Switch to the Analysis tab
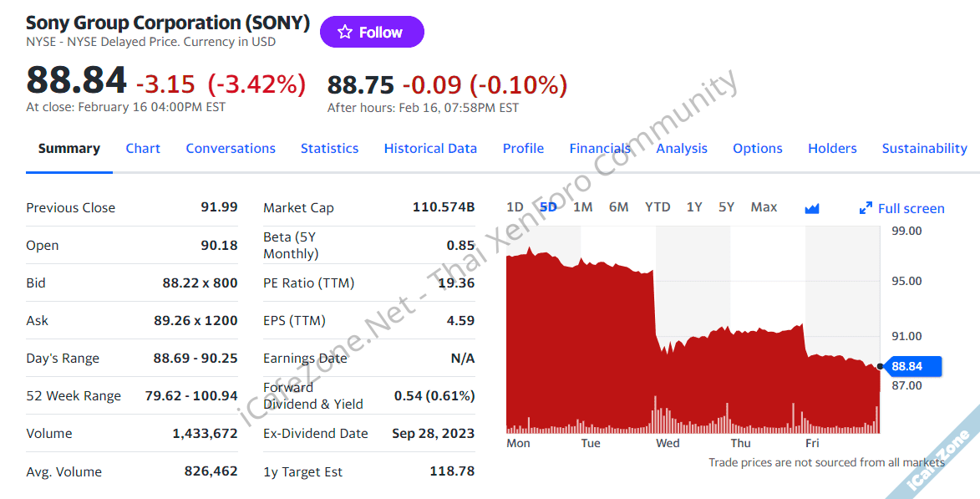The width and height of the screenshot is (980, 499). [x=682, y=149]
